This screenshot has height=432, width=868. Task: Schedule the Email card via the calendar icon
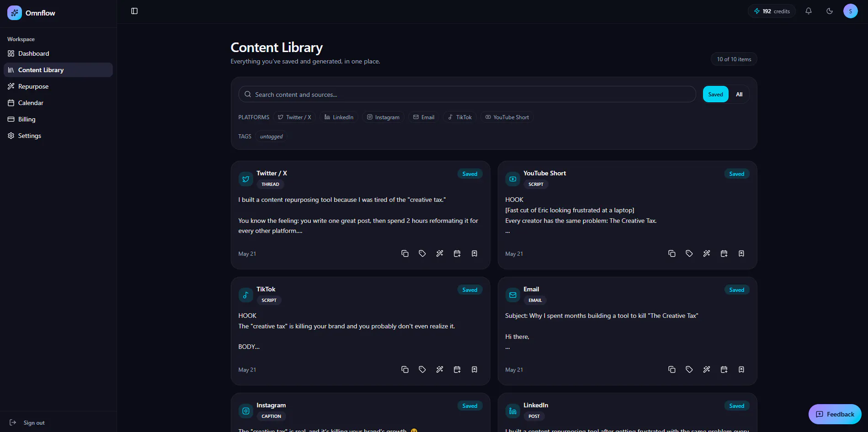(x=724, y=369)
